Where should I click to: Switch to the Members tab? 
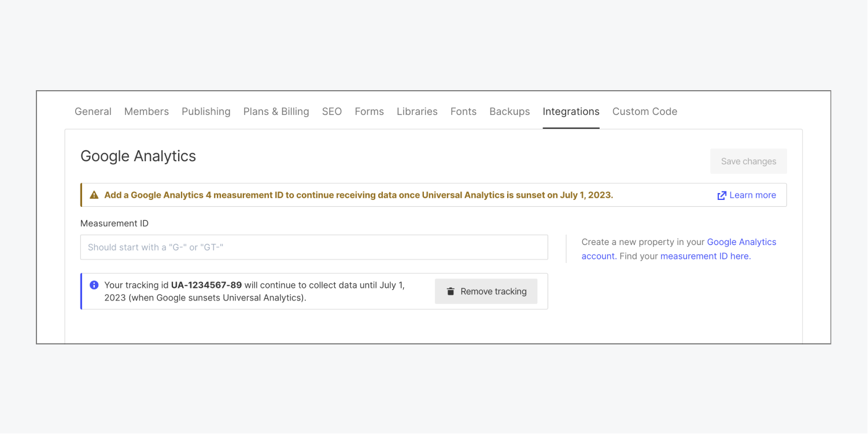pos(146,112)
